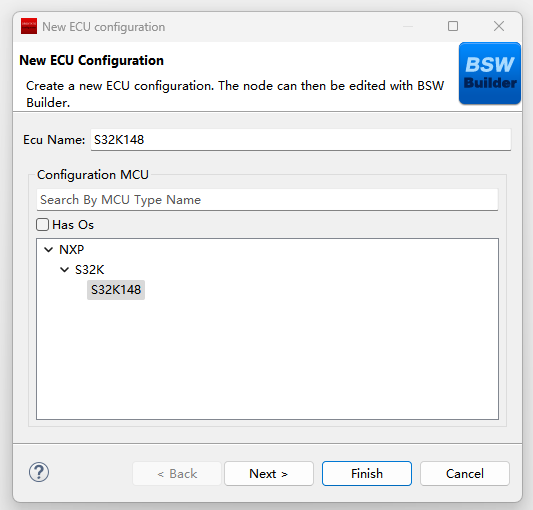This screenshot has height=510, width=533.
Task: Click the disabled Back button
Action: [177, 473]
